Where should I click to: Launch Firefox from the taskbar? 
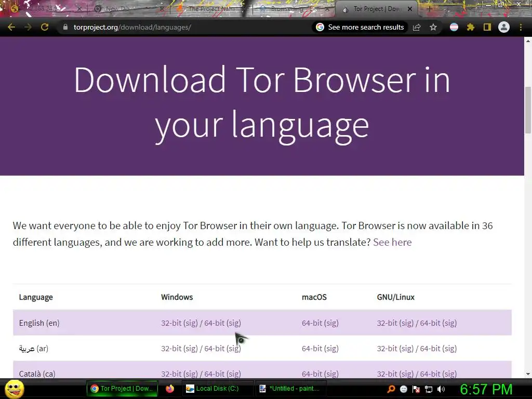[170, 389]
